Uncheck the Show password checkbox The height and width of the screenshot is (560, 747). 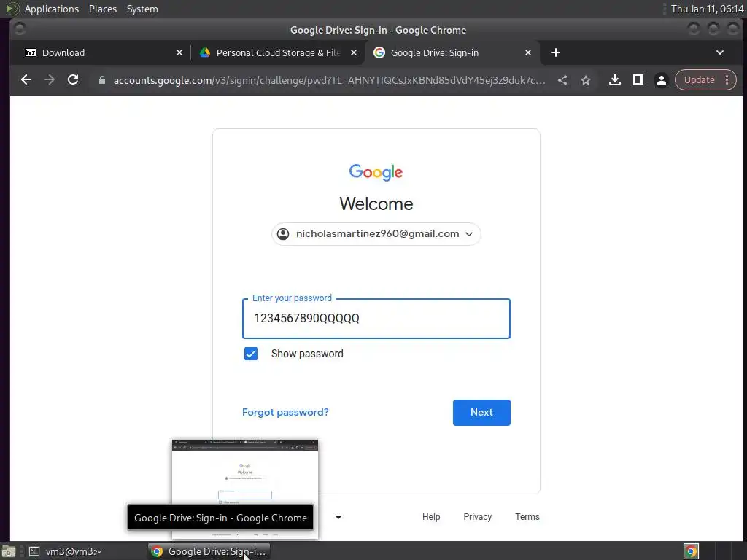(251, 354)
